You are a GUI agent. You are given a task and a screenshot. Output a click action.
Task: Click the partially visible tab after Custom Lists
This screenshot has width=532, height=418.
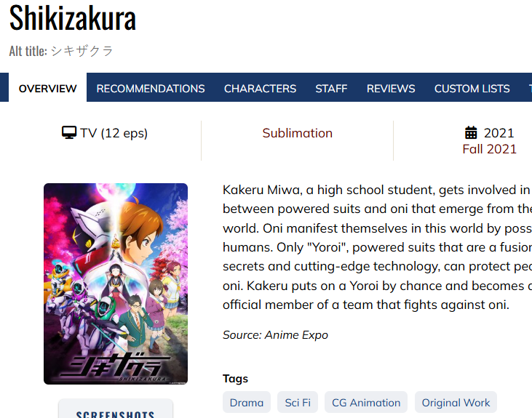click(530, 89)
